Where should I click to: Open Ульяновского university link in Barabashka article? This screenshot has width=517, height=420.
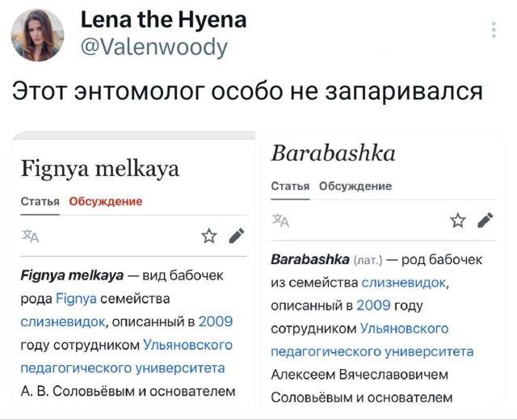[x=404, y=328]
